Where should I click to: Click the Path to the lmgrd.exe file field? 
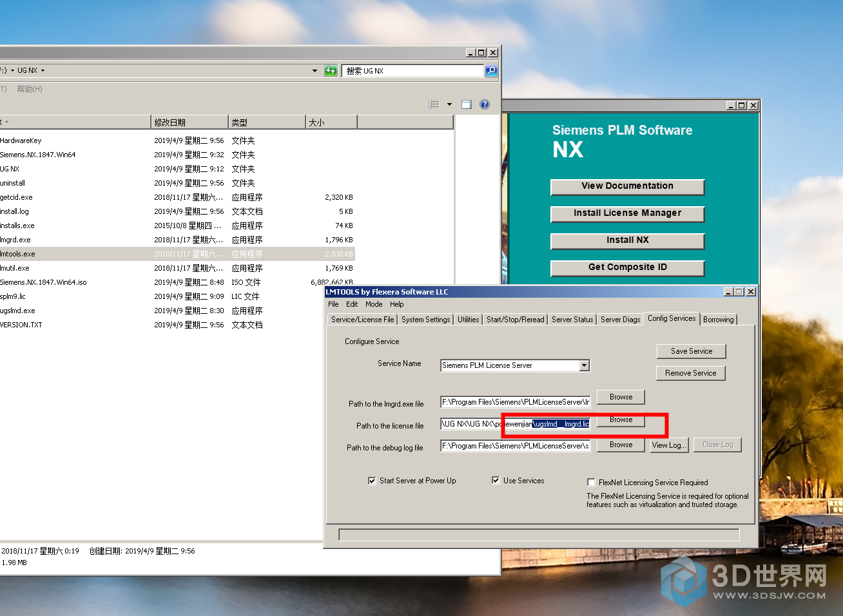(x=516, y=402)
